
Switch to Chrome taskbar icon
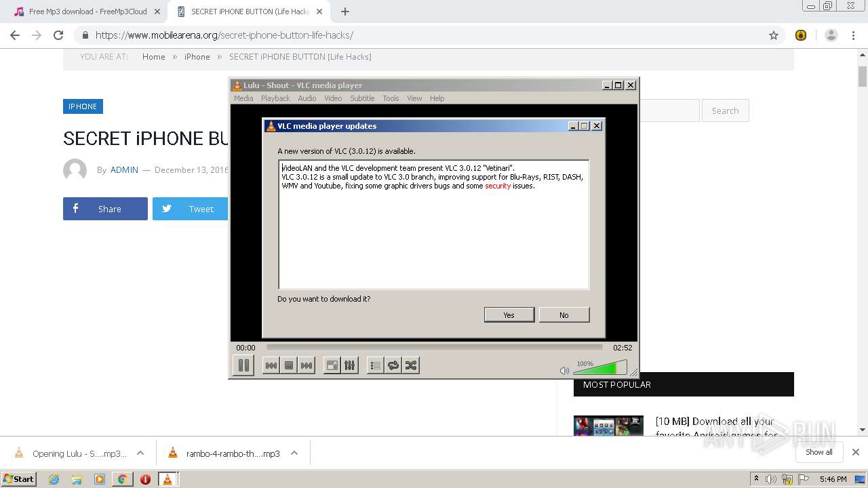(x=122, y=479)
